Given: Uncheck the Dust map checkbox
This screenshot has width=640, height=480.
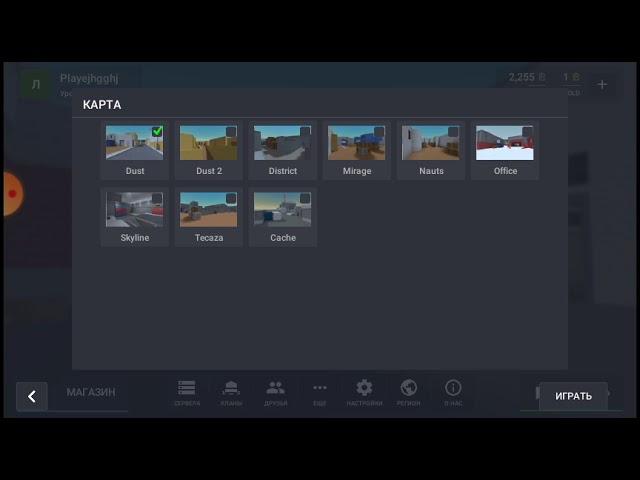Looking at the screenshot, I should [x=157, y=131].
